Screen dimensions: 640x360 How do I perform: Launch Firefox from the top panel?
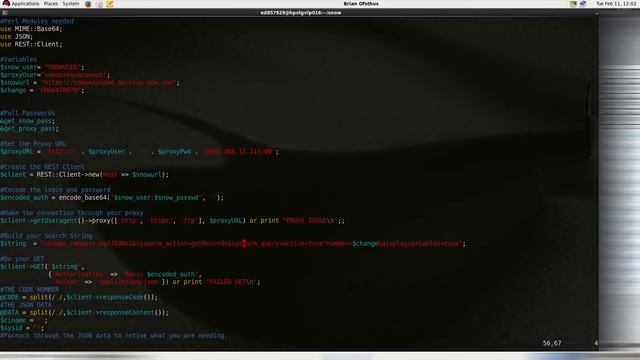pos(88,4)
